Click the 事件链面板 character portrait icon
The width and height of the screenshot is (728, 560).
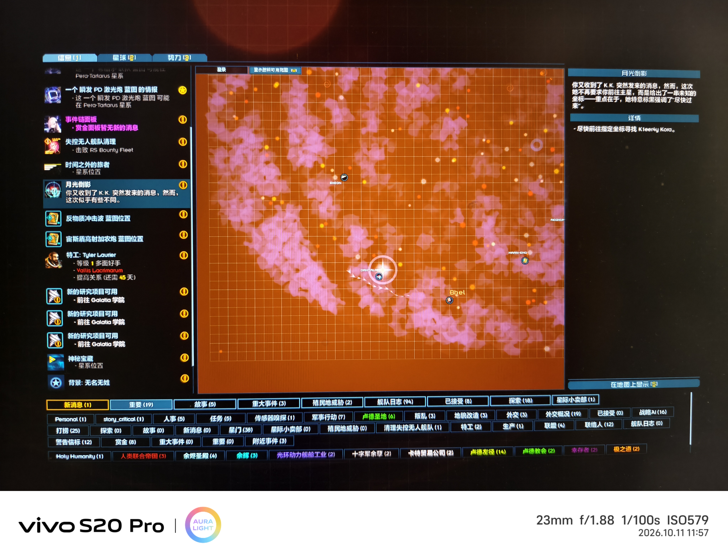(x=53, y=124)
